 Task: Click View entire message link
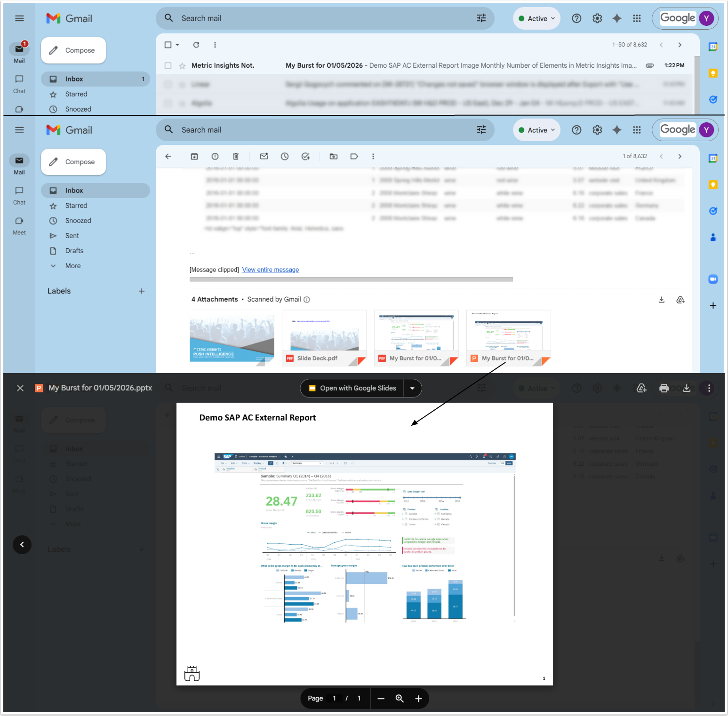pyautogui.click(x=271, y=270)
